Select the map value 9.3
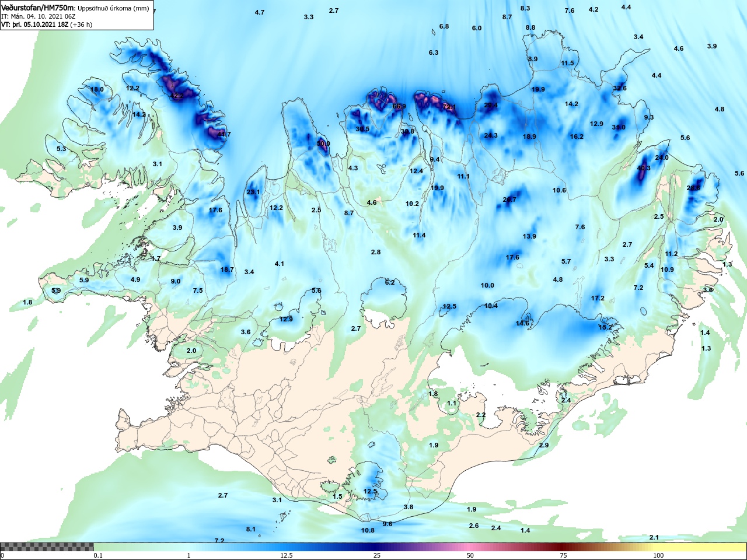 649,117
